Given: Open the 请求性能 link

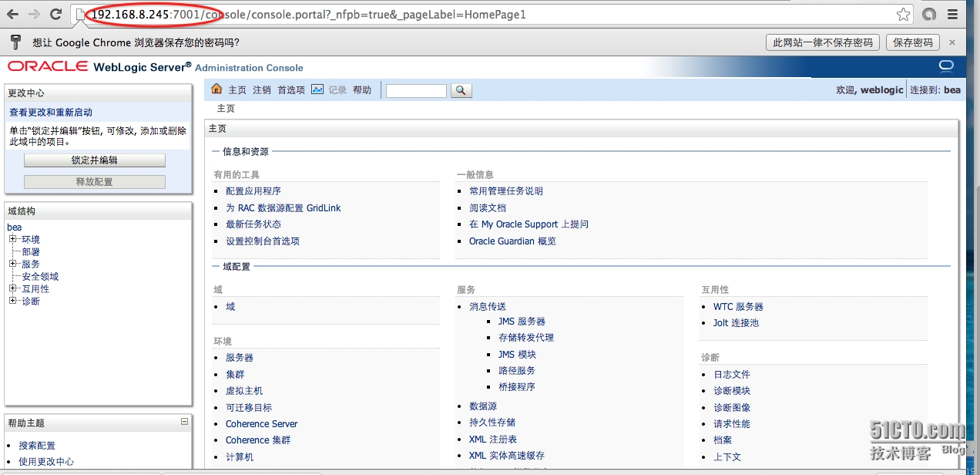Looking at the screenshot, I should [732, 424].
